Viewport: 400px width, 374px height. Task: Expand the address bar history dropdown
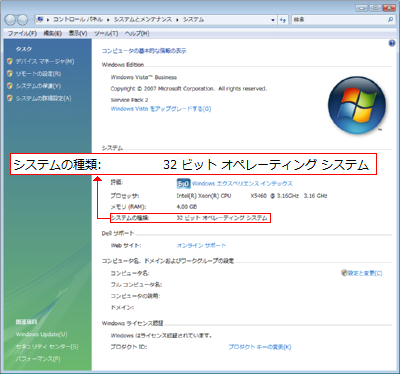tap(273, 20)
